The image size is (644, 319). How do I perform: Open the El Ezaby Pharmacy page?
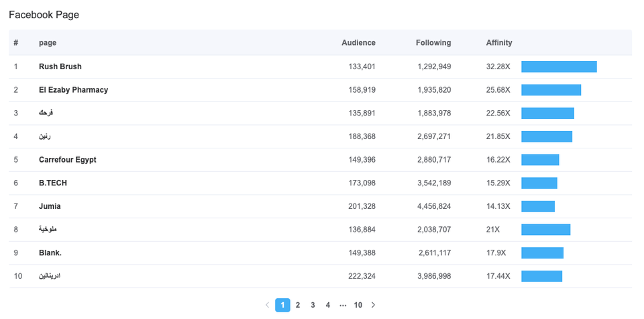pyautogui.click(x=74, y=89)
